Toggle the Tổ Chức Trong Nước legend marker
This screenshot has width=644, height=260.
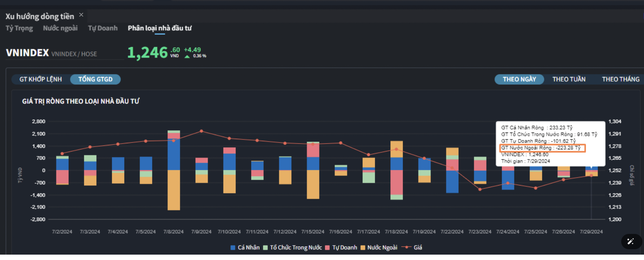pyautogui.click(x=265, y=248)
